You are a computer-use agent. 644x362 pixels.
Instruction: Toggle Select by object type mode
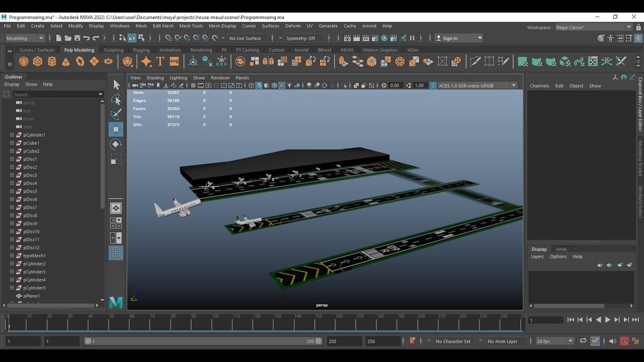(132, 38)
